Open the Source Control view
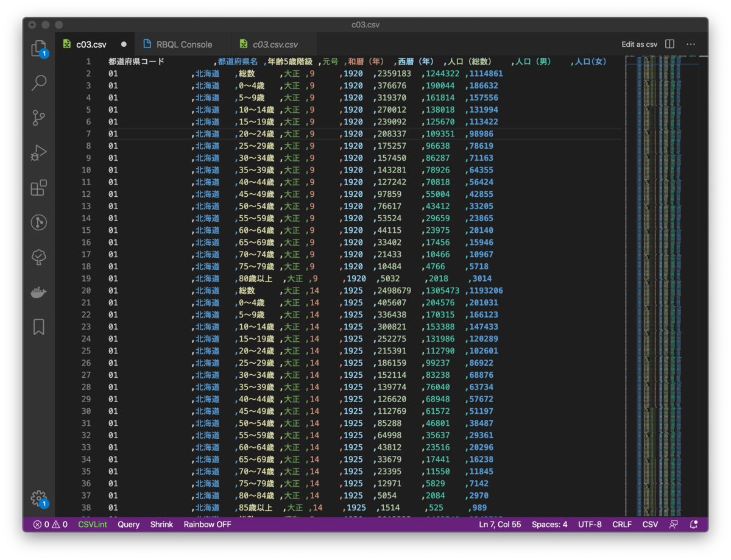The height and width of the screenshot is (560, 731). [39, 118]
